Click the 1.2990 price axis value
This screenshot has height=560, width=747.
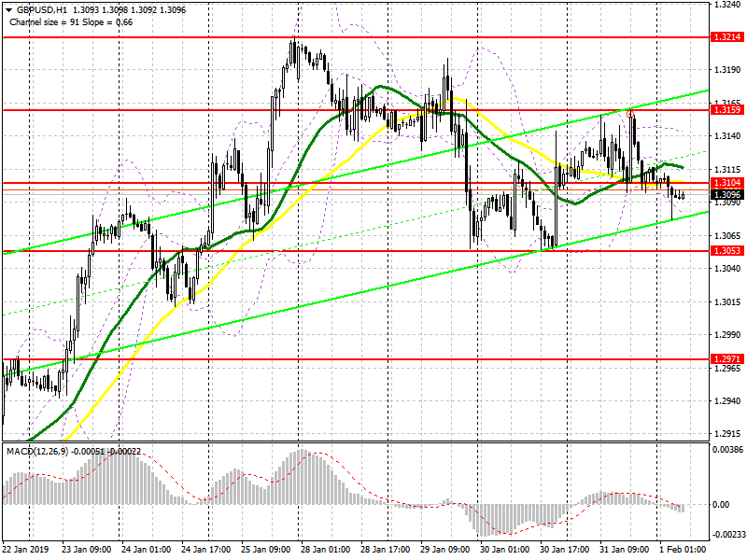coord(727,335)
